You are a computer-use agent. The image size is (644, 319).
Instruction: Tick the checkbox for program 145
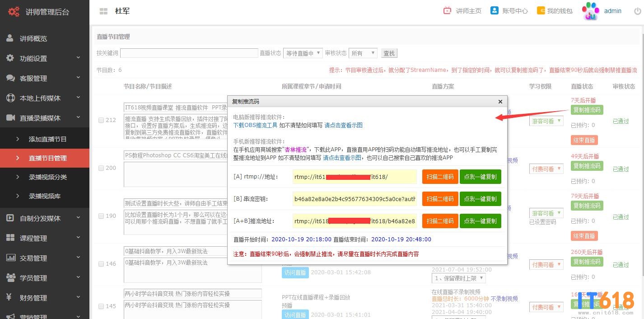tap(101, 306)
